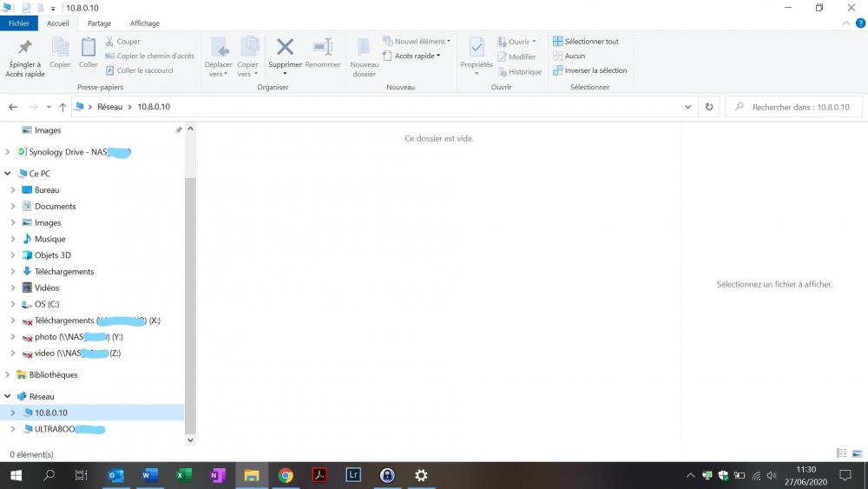Click the navigation pane vertical scrollbar
Image resolution: width=868 pixels, height=489 pixels.
(x=191, y=304)
